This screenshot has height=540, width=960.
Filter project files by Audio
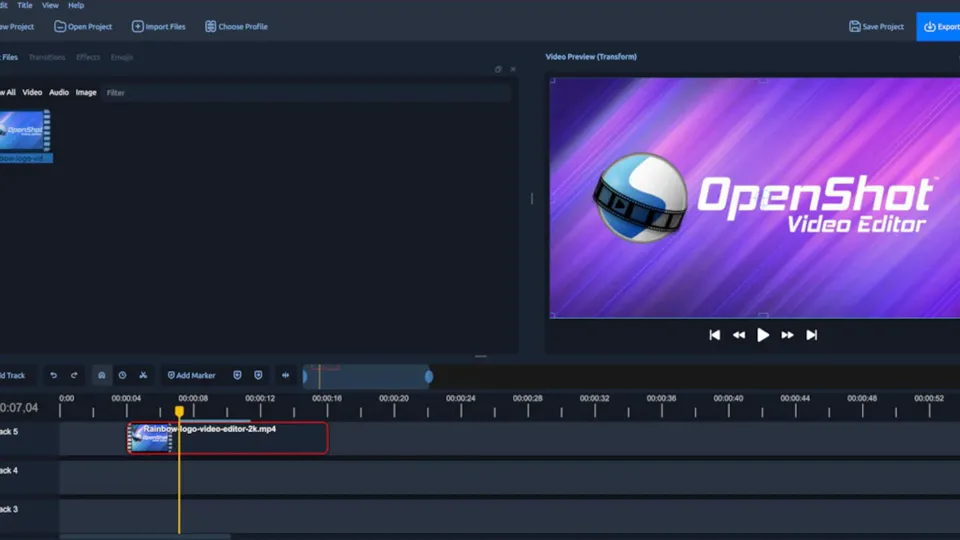point(59,92)
